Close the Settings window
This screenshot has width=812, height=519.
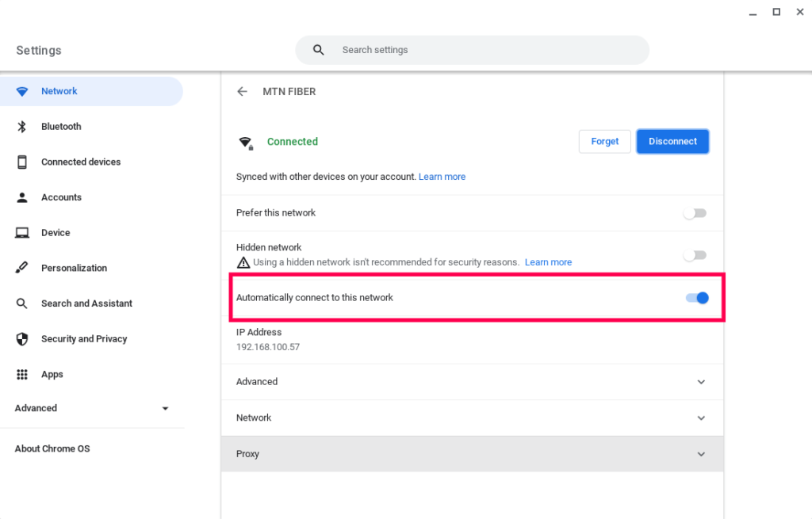(800, 12)
